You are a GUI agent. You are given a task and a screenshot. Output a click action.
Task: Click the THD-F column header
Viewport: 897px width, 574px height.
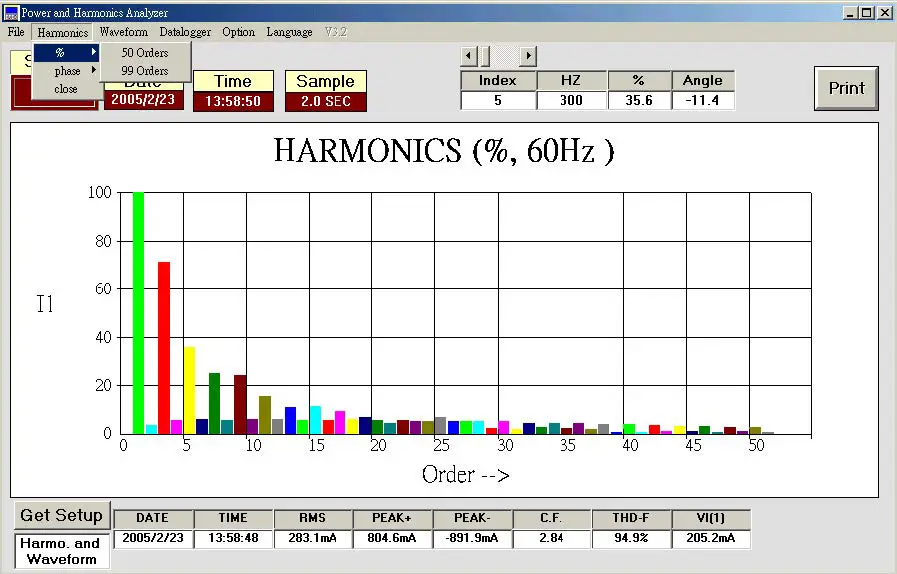tap(631, 518)
